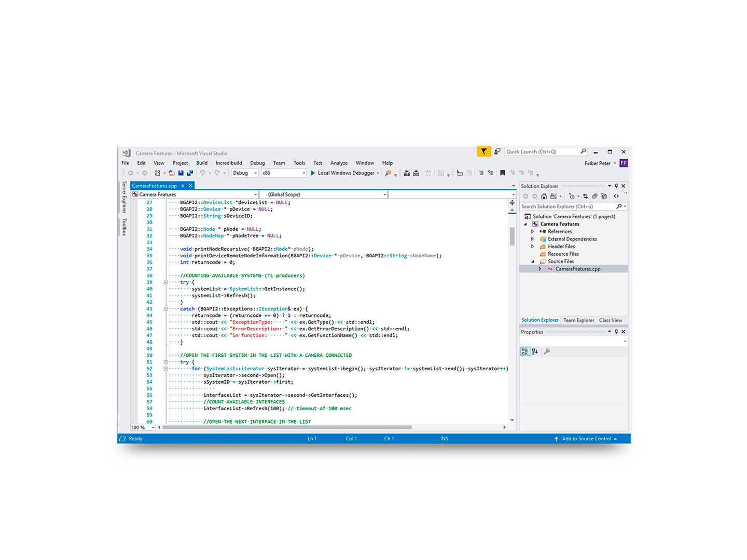Click Local Windows Debugger button
747x560 pixels.
click(345, 173)
